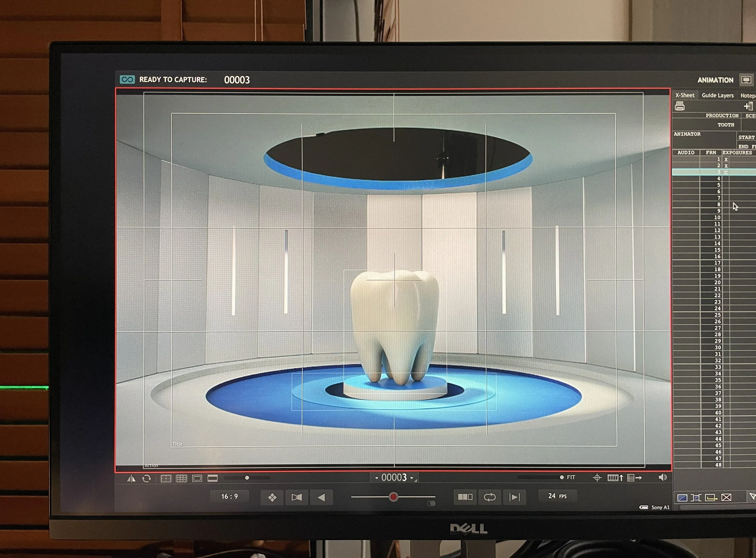This screenshot has height=558, width=756.
Task: Click the X-Sheet arrow icon
Action: pyautogui.click(x=634, y=478)
